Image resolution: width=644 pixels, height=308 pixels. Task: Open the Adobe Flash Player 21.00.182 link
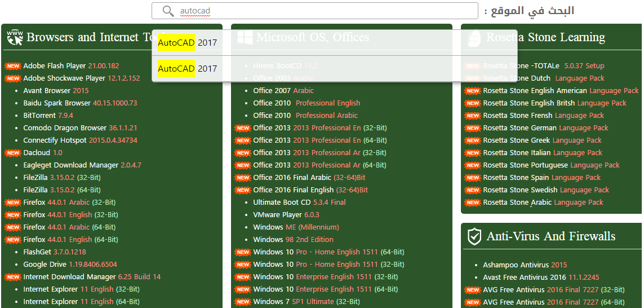click(71, 66)
